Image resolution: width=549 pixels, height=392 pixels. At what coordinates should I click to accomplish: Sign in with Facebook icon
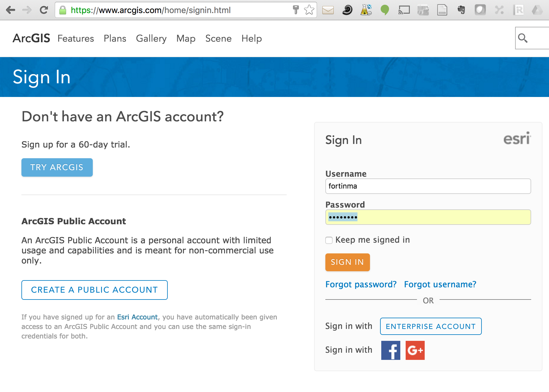[391, 350]
